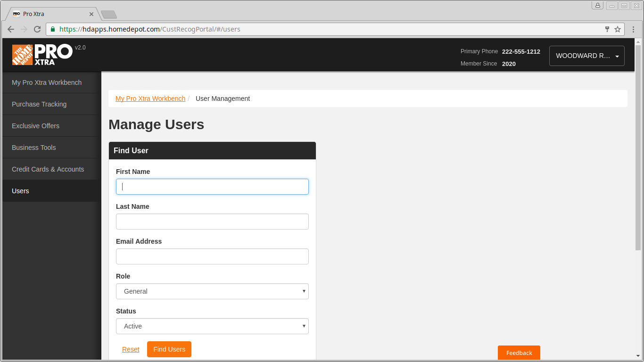Open the browser menu with three dots
Image resolution: width=644 pixels, height=362 pixels.
[633, 29]
